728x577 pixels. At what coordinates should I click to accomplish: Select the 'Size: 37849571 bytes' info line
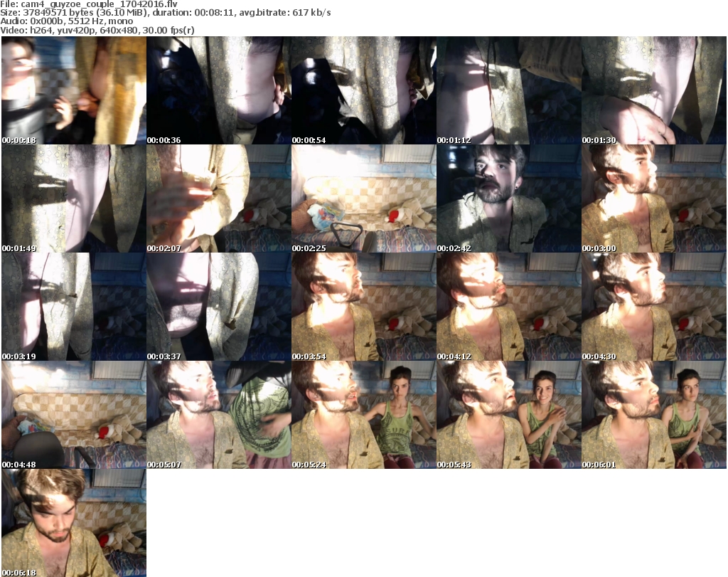(165, 13)
